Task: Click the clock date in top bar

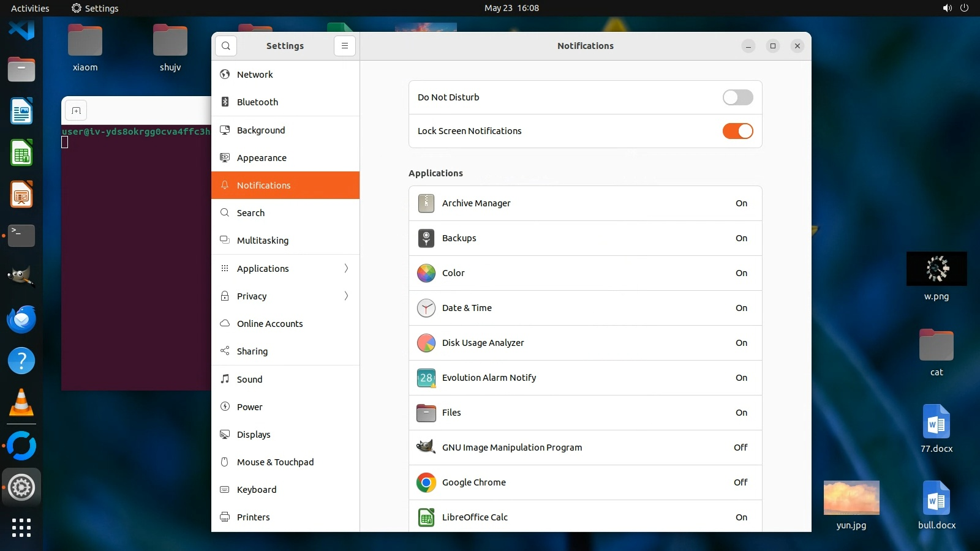Action: (x=511, y=8)
